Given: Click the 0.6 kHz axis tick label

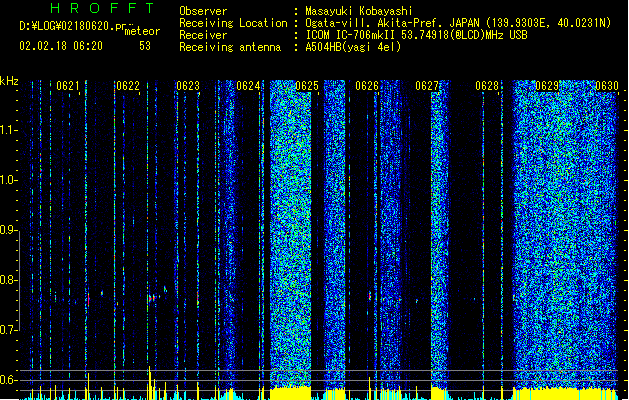Looking at the screenshot, I should pos(9,380).
